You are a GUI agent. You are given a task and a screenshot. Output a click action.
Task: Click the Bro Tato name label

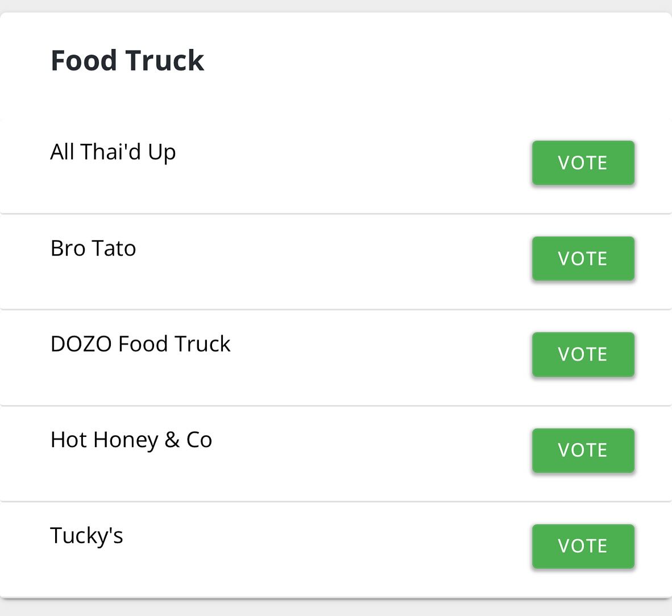(93, 248)
